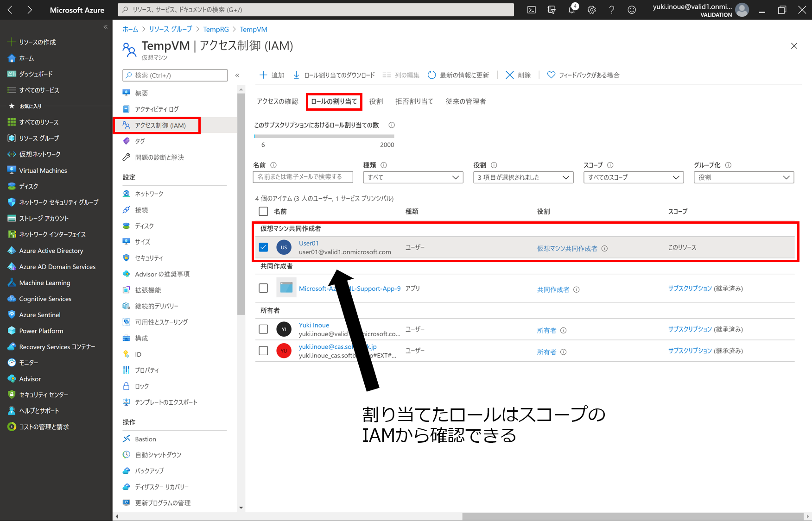Open Advisor の推奨事項 item
The width and height of the screenshot is (812, 521).
coord(162,274)
